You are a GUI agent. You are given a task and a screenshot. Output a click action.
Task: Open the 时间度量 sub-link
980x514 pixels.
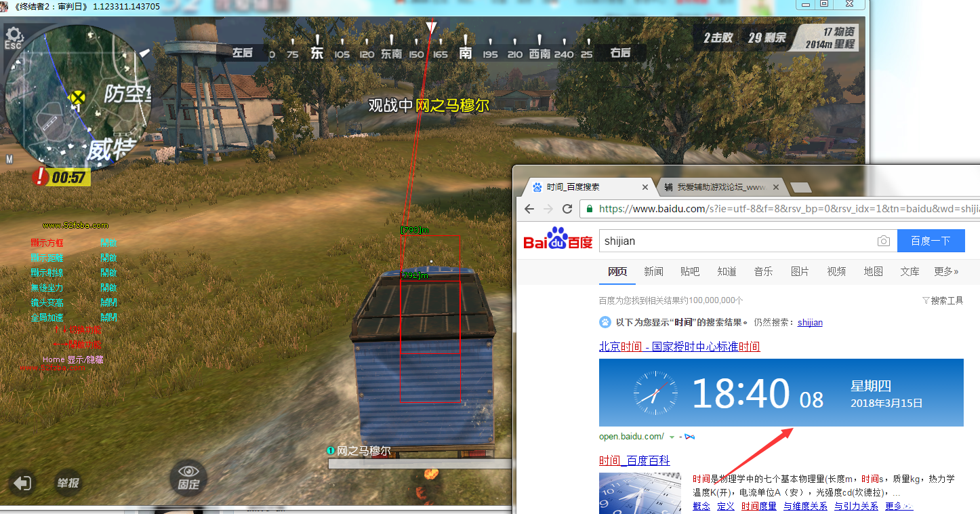click(759, 506)
